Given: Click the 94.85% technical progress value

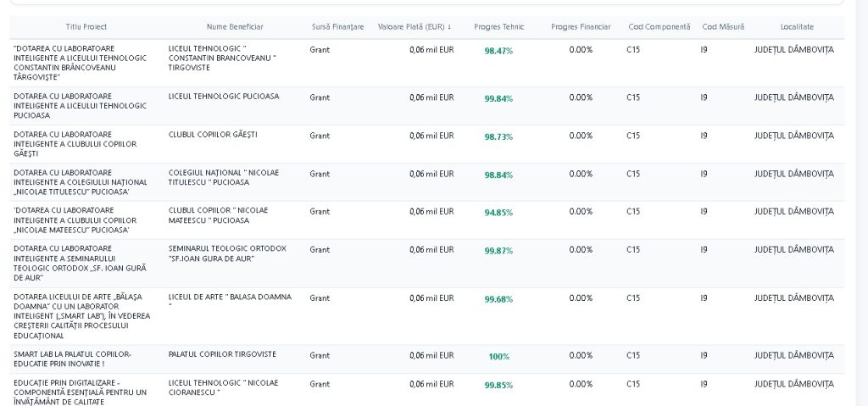Looking at the screenshot, I should 498,213.
